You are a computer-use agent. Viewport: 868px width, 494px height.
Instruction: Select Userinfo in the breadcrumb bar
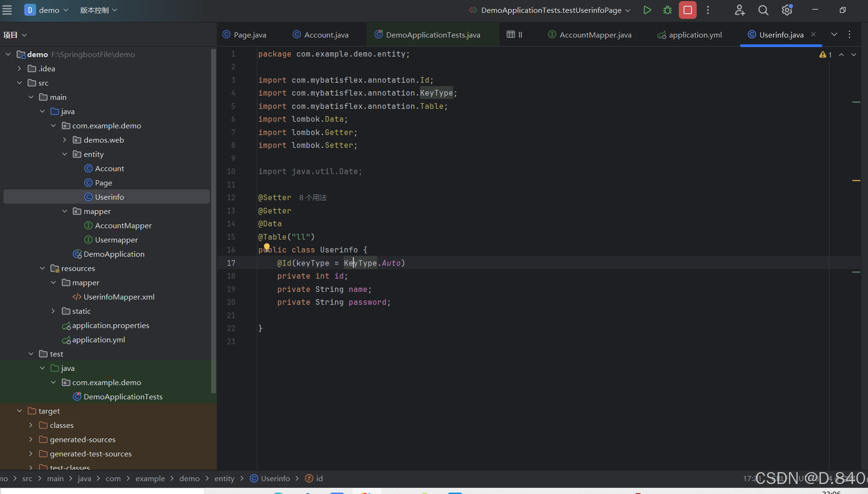point(275,478)
